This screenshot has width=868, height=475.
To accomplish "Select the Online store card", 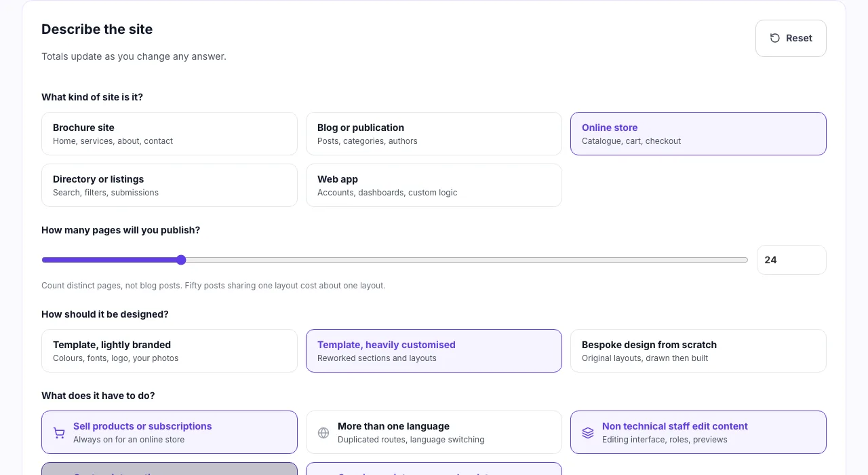I will (x=698, y=134).
